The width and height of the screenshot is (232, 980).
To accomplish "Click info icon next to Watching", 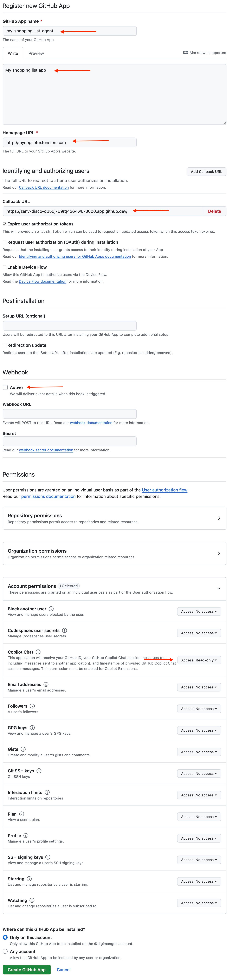I will tap(32, 900).
